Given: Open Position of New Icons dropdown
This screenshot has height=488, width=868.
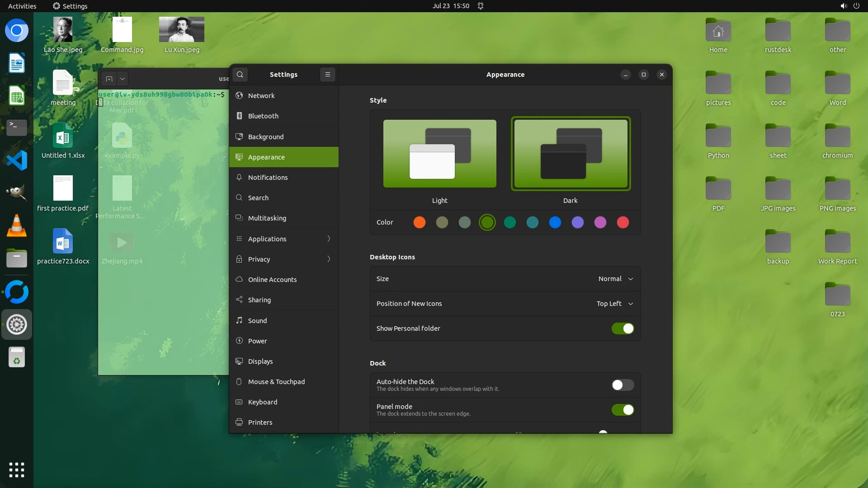Looking at the screenshot, I should tap(614, 304).
